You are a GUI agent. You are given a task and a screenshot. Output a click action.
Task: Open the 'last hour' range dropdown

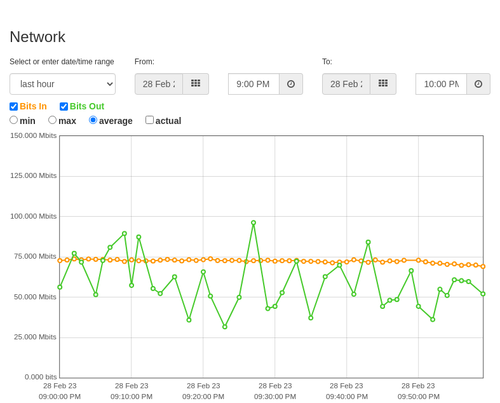coord(63,84)
